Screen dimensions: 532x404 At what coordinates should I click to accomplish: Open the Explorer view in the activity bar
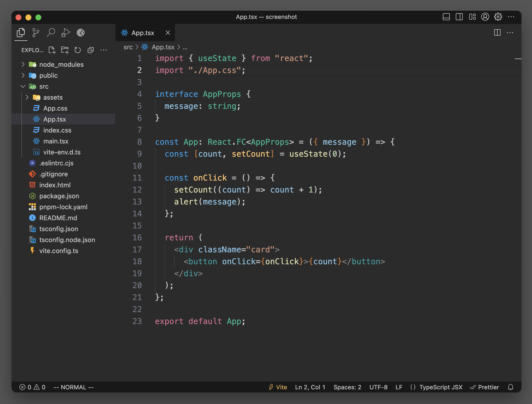(21, 33)
